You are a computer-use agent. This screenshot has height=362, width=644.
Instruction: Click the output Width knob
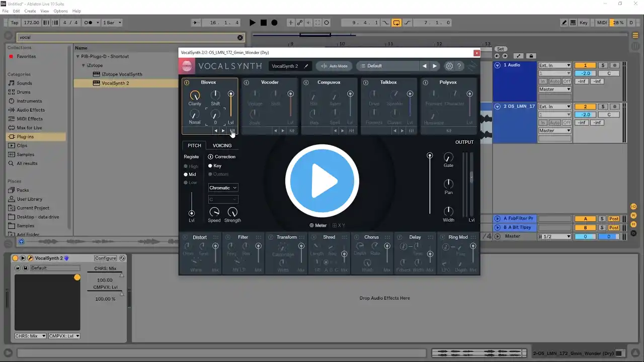448,211
